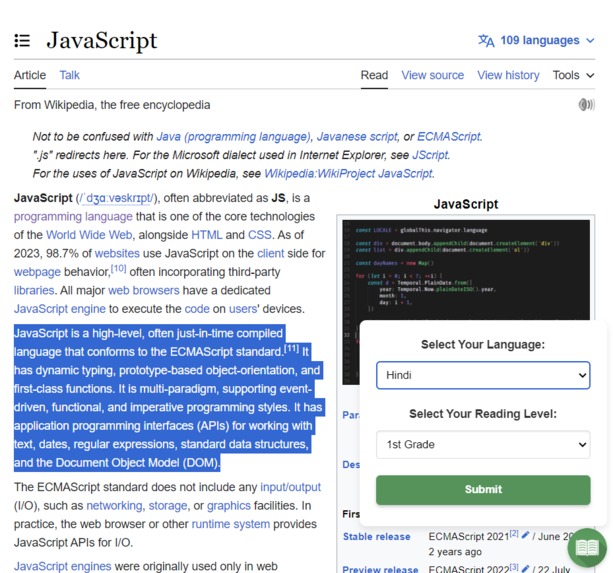Follow the networking link
Viewport: 613px width, 573px height.
(x=114, y=505)
